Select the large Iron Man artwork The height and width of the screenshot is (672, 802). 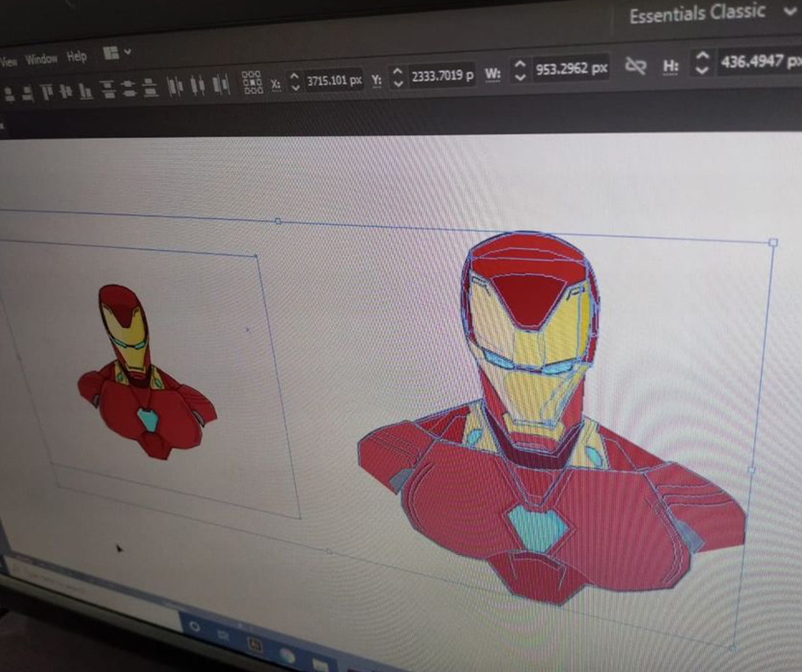(x=551, y=418)
